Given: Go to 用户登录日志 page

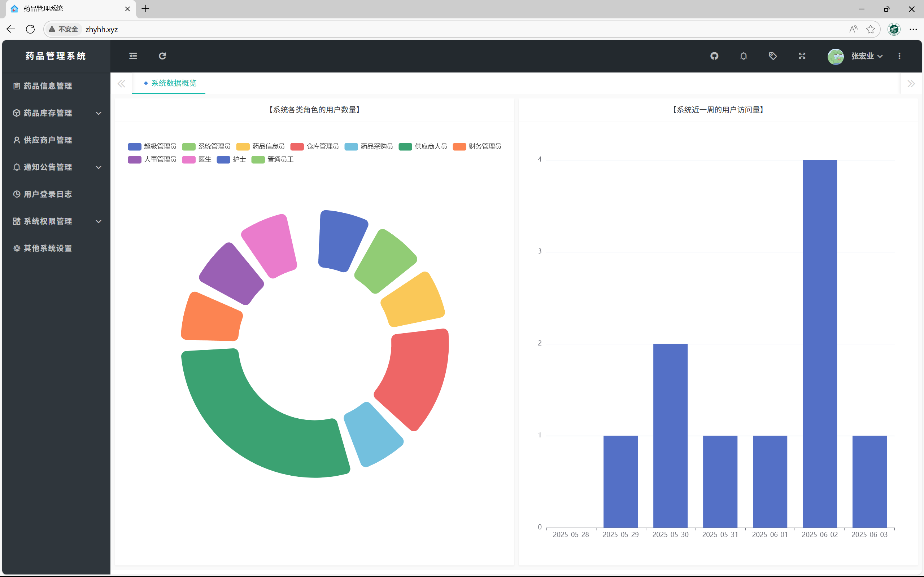Looking at the screenshot, I should (x=48, y=194).
